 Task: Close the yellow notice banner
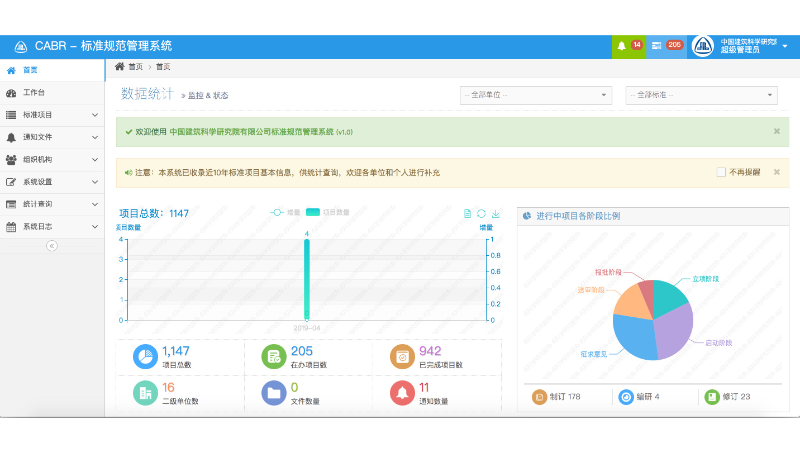click(777, 172)
